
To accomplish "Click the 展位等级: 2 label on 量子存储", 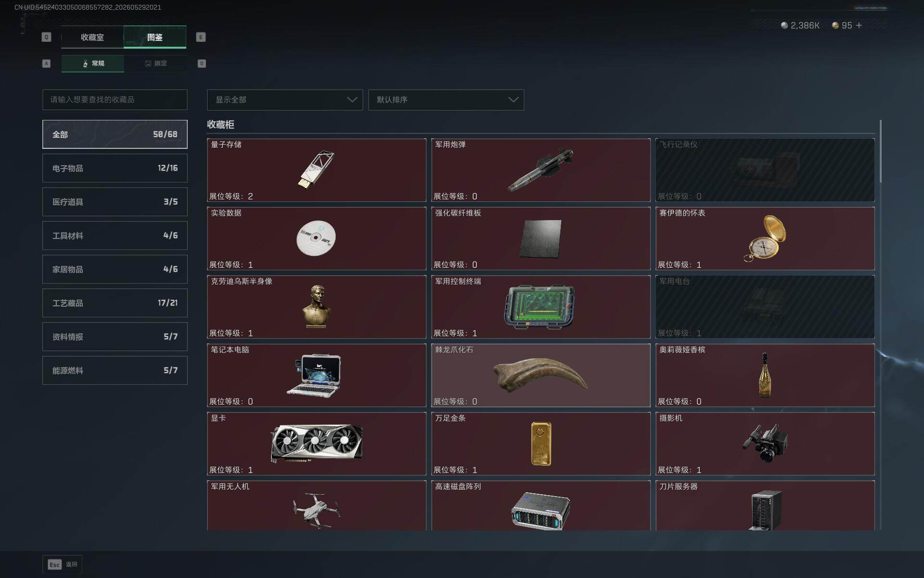I will [231, 197].
